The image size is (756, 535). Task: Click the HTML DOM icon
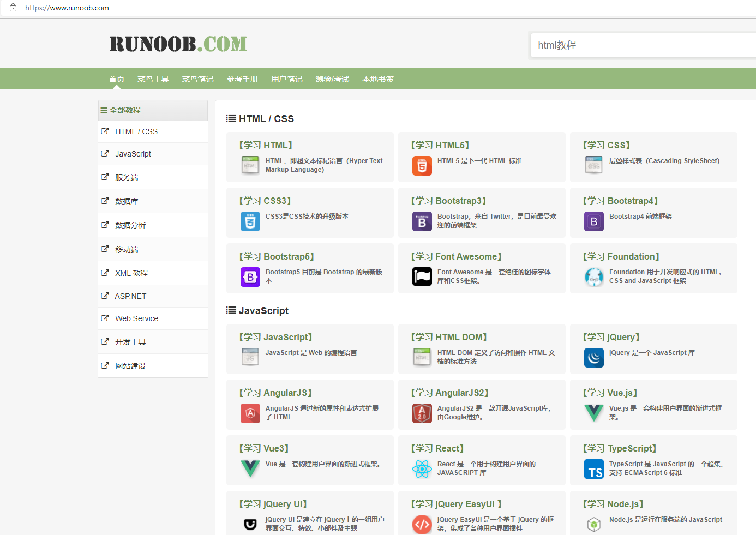tap(422, 357)
